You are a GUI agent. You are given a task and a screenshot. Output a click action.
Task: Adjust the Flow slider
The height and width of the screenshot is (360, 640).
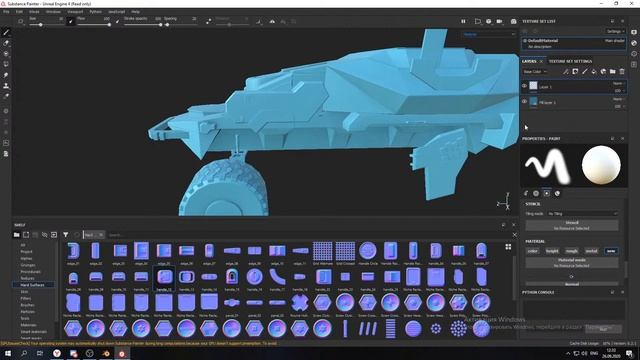click(x=94, y=25)
